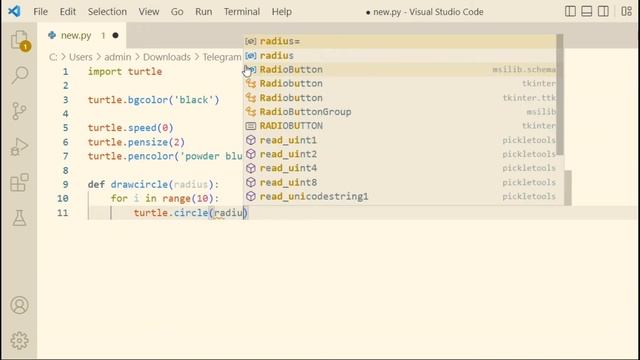This screenshot has height=360, width=640.
Task: Open the Source Control view
Action: click(x=19, y=111)
